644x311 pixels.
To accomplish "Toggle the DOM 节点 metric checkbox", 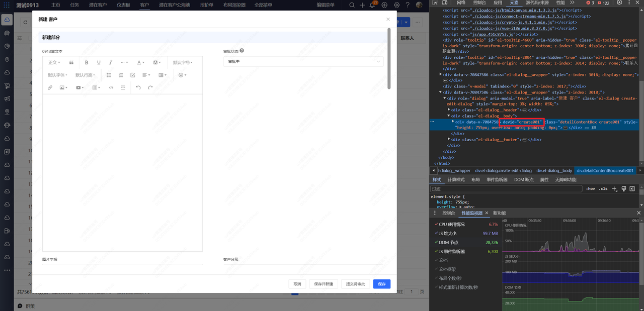I will coord(436,243).
